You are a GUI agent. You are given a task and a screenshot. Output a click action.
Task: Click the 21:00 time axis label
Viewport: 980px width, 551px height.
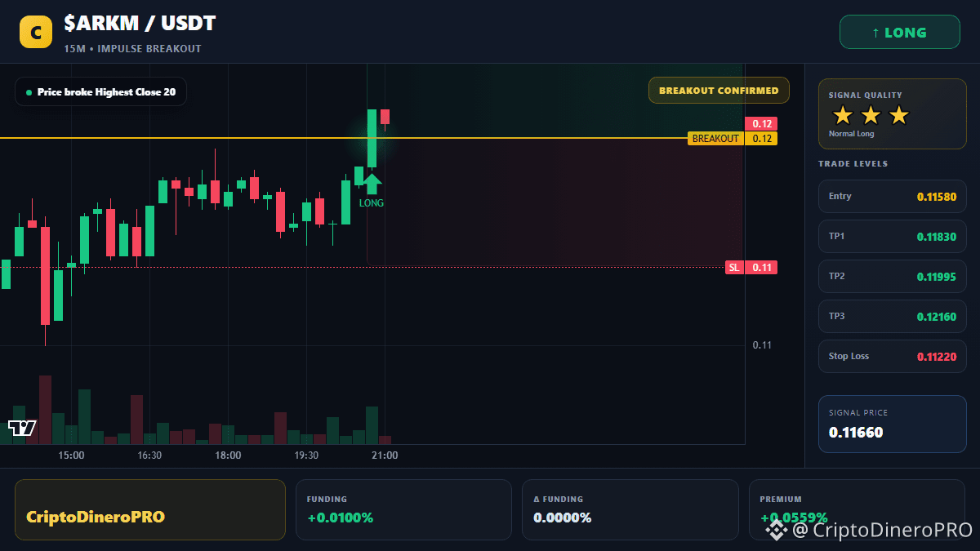pyautogui.click(x=385, y=455)
